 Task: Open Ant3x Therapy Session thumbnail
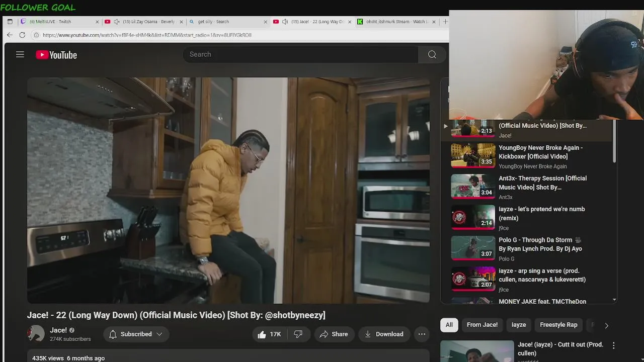[473, 186]
